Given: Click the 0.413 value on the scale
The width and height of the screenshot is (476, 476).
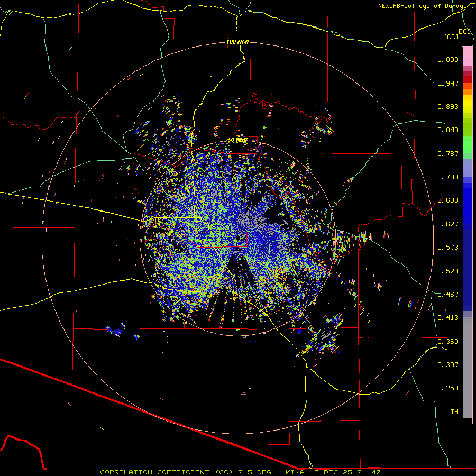Looking at the screenshot, I should pos(448,318).
